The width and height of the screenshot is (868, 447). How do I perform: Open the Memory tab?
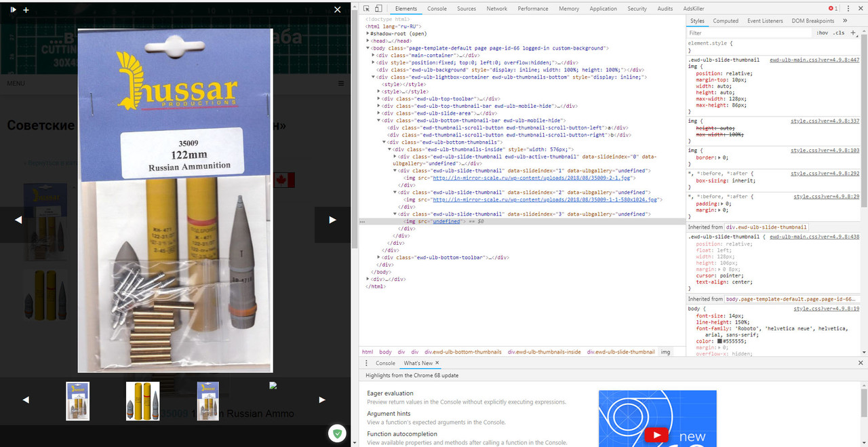coord(569,9)
